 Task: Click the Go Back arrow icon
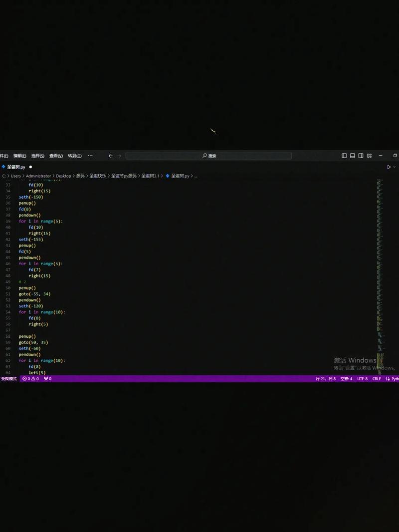coord(111,156)
